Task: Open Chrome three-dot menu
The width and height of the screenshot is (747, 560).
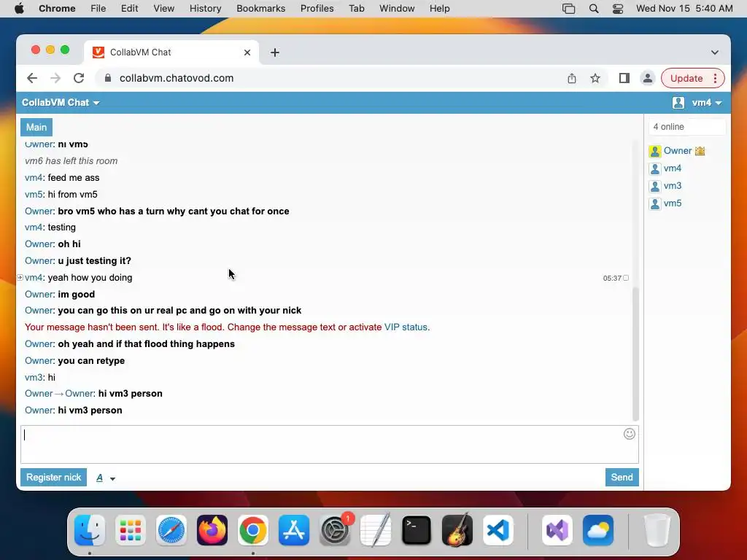Action: pyautogui.click(x=715, y=78)
